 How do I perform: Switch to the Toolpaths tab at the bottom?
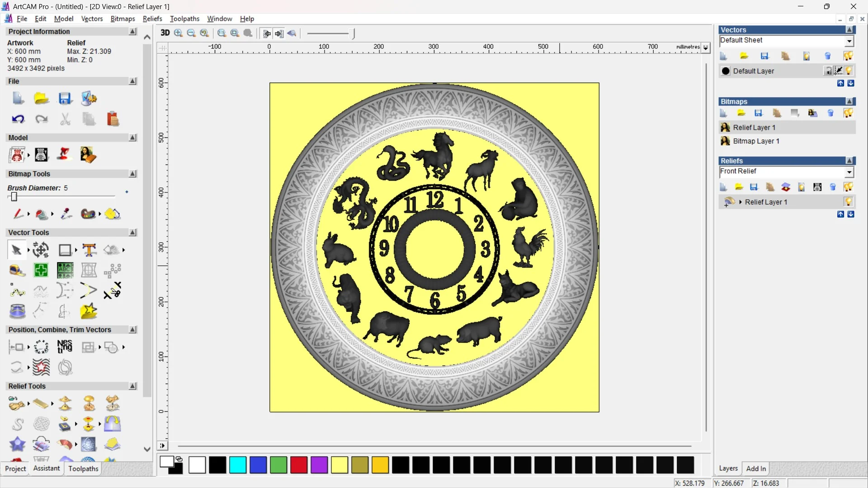tap(83, 469)
